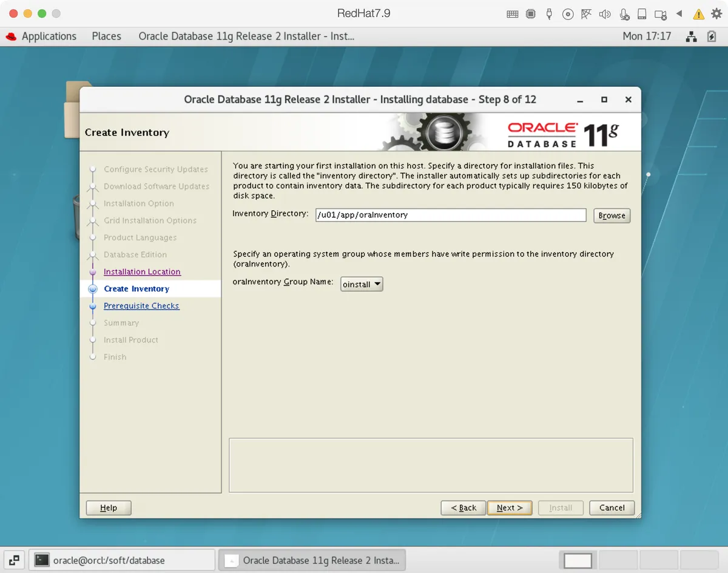Click the sound volume status icon
This screenshot has height=573, width=728.
point(605,13)
